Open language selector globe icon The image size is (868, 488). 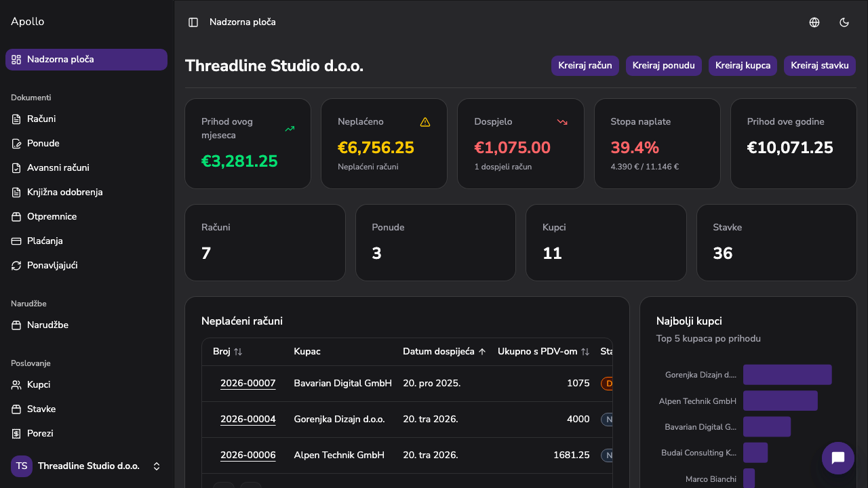tap(814, 22)
